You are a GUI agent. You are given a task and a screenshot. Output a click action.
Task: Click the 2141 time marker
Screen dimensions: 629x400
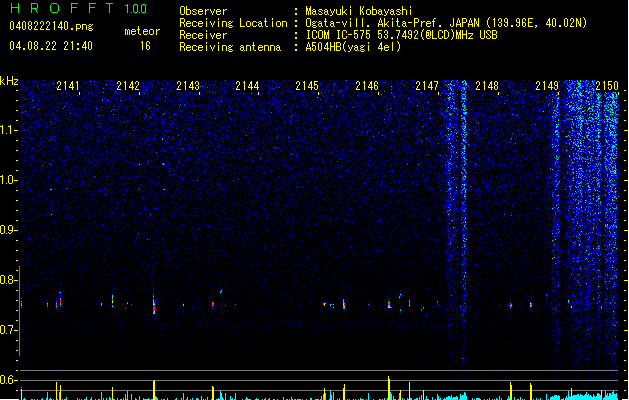tap(68, 86)
